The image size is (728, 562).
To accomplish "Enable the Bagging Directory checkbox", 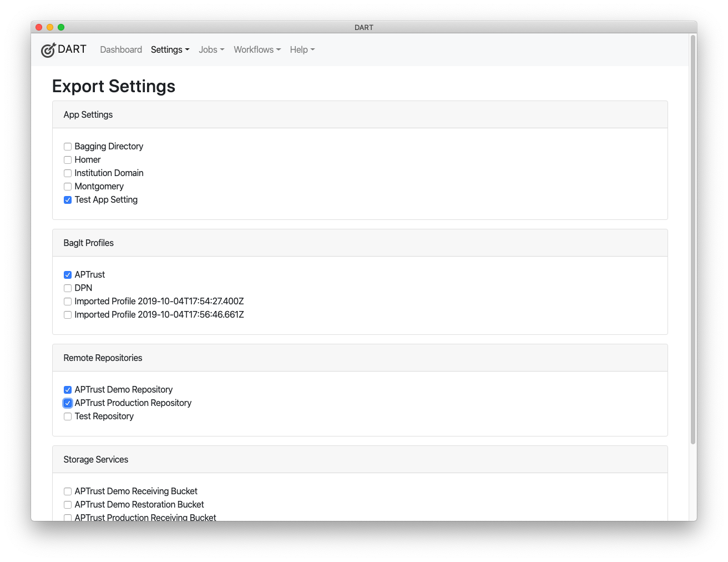I will pyautogui.click(x=67, y=146).
